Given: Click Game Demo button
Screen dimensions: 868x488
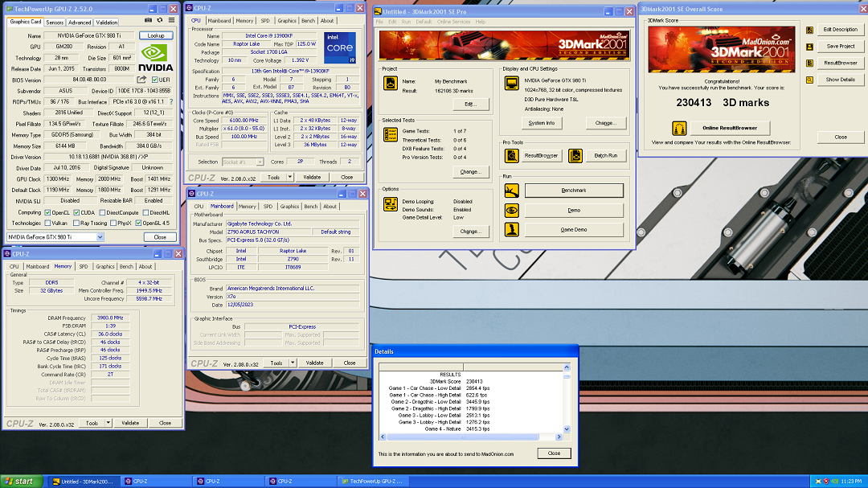Looking at the screenshot, I should 574,229.
